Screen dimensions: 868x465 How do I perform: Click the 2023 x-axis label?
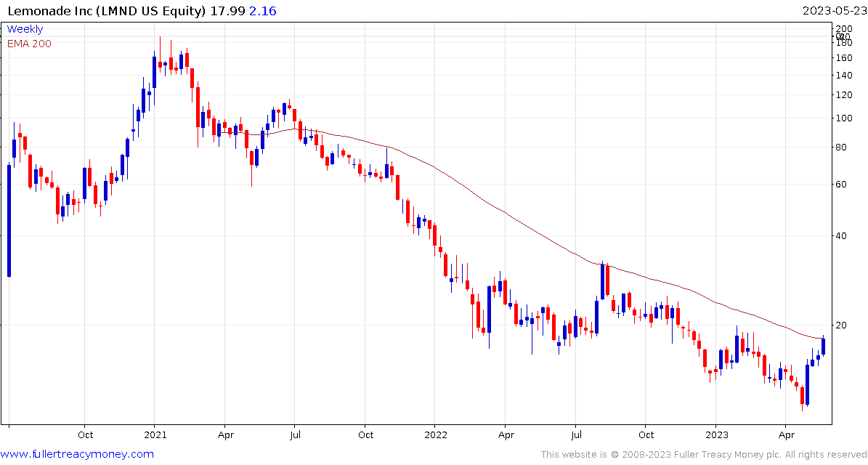tap(715, 435)
